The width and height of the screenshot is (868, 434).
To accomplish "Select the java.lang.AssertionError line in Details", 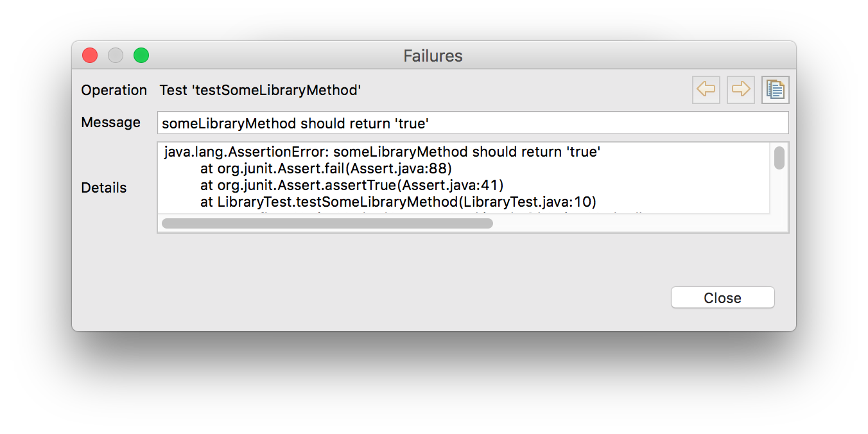I will (x=382, y=153).
